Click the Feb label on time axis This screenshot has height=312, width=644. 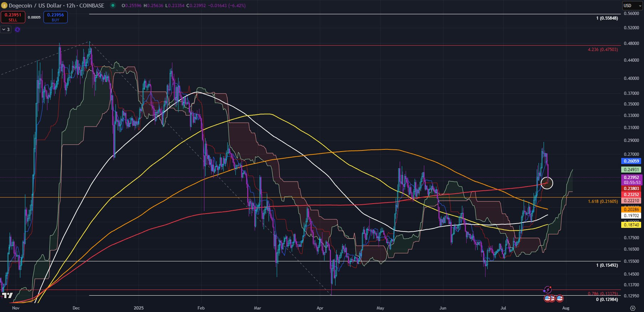pyautogui.click(x=201, y=308)
